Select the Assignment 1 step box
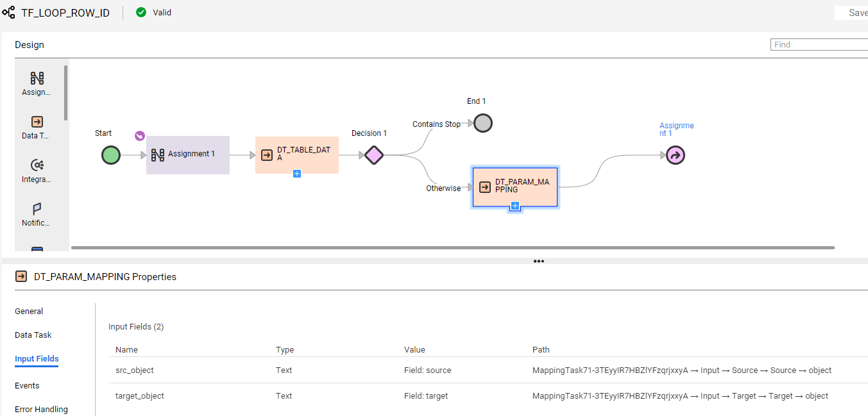 tap(188, 154)
